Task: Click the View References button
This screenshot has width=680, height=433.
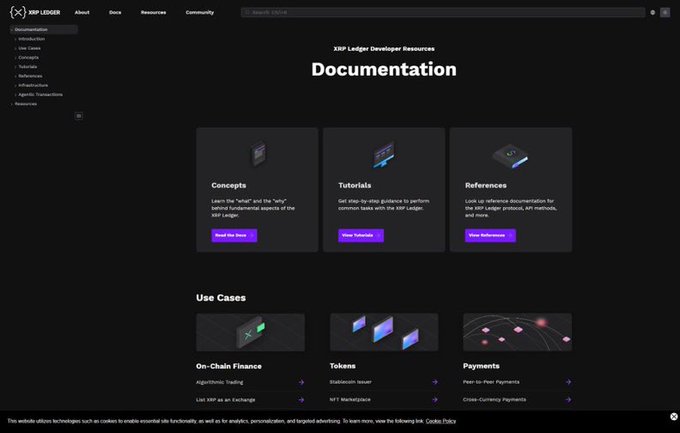Action: pyautogui.click(x=490, y=235)
